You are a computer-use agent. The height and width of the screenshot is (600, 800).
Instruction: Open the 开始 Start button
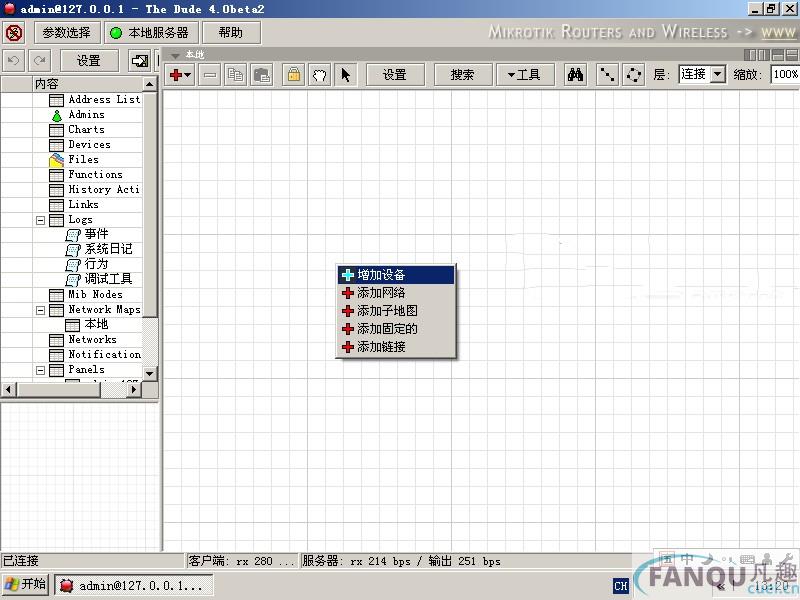pos(26,585)
